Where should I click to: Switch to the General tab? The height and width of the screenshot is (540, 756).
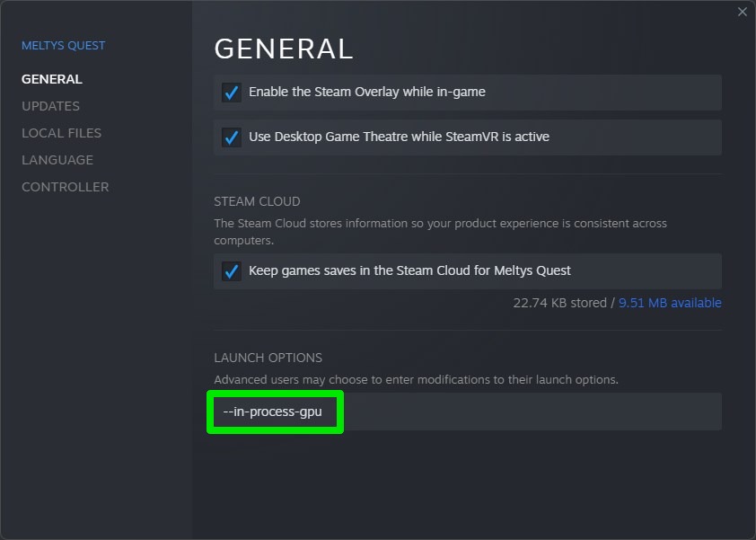pos(52,79)
